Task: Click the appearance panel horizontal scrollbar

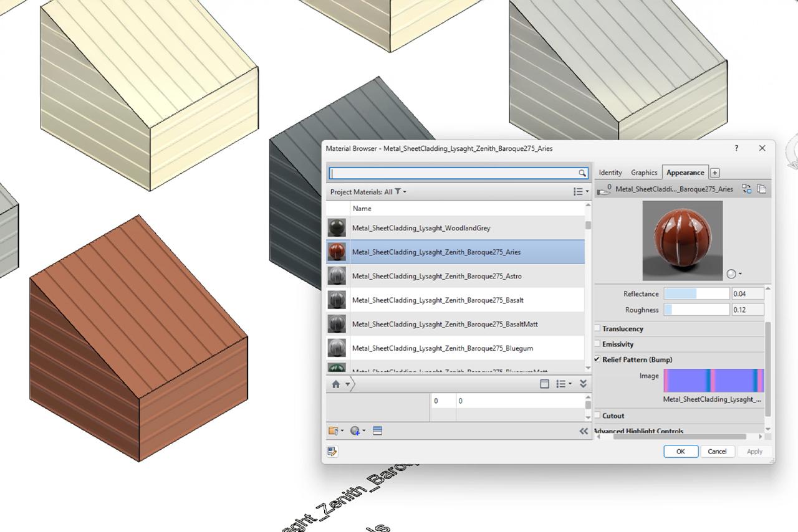Action: (680, 437)
